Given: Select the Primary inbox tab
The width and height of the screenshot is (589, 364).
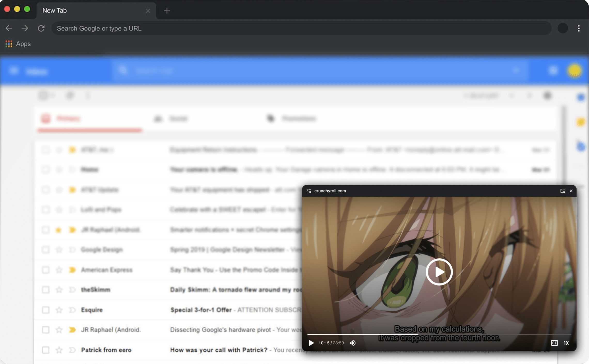Looking at the screenshot, I should (x=68, y=119).
